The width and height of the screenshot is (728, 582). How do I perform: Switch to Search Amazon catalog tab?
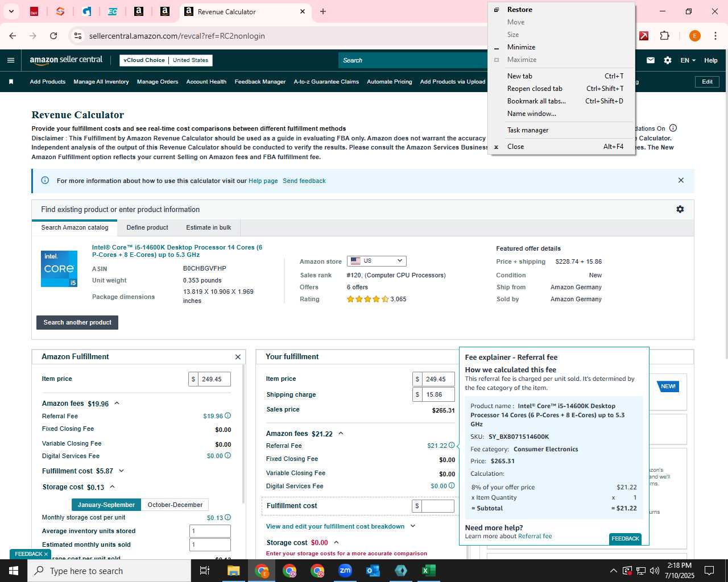(75, 227)
